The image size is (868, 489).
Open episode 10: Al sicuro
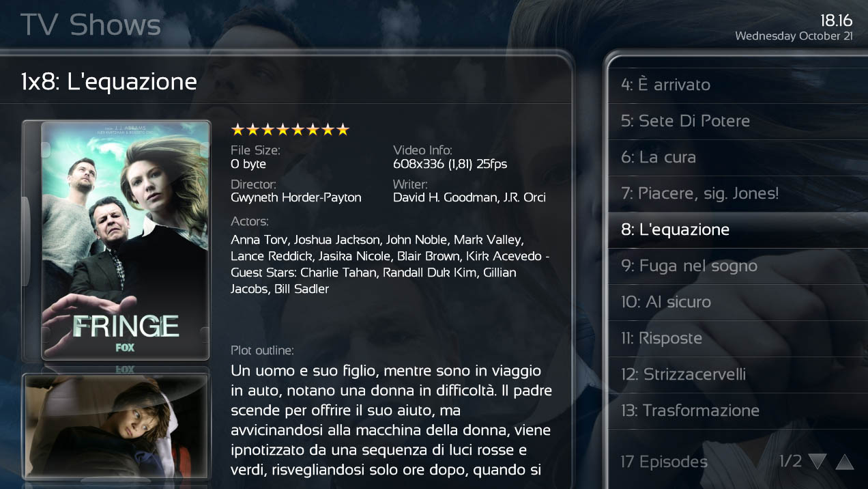coord(737,302)
